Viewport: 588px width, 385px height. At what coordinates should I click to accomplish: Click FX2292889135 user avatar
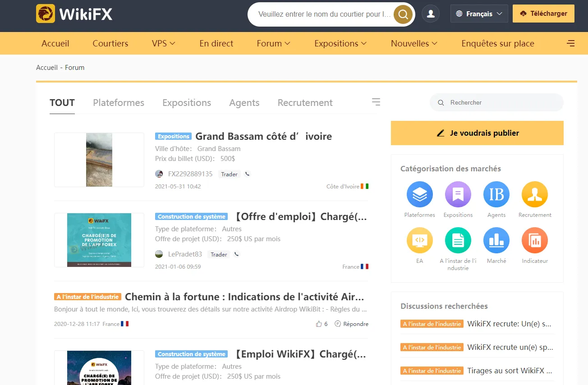tap(159, 174)
